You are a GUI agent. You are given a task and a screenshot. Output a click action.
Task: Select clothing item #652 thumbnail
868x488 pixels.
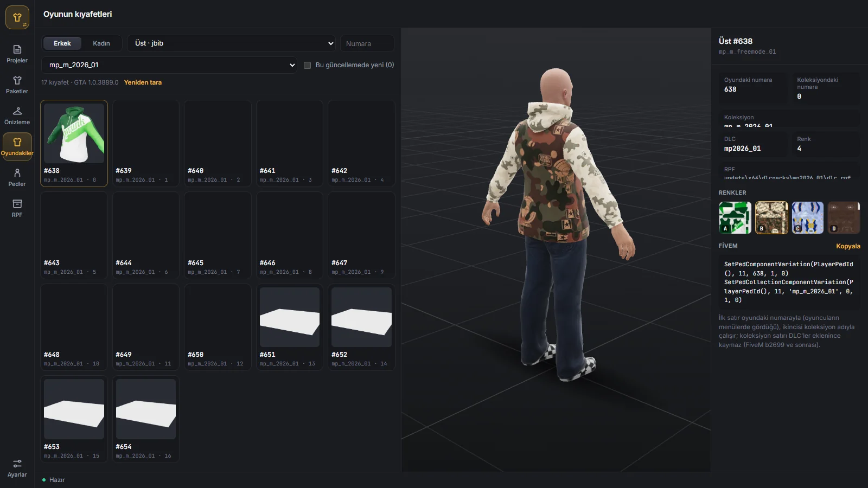click(361, 317)
